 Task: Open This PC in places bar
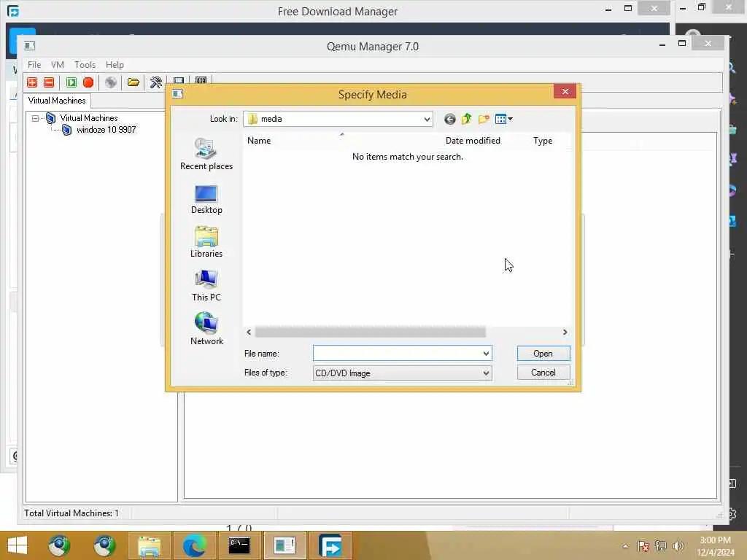tap(206, 286)
